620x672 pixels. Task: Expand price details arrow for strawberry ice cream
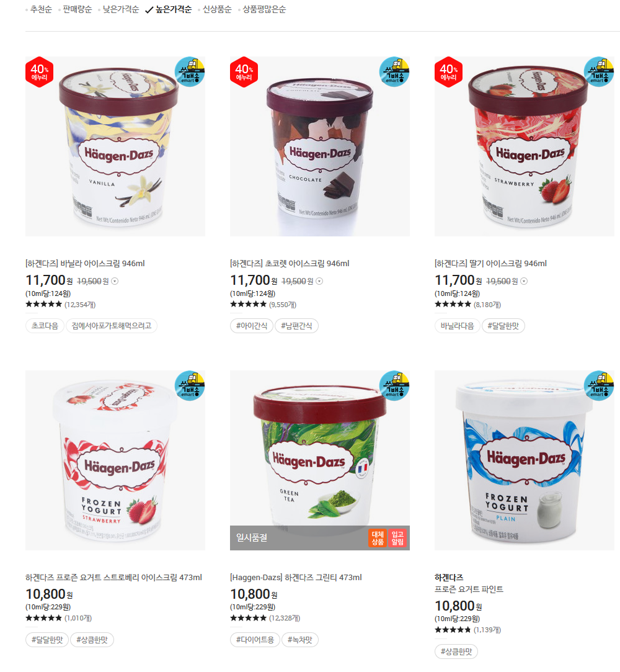tap(524, 281)
